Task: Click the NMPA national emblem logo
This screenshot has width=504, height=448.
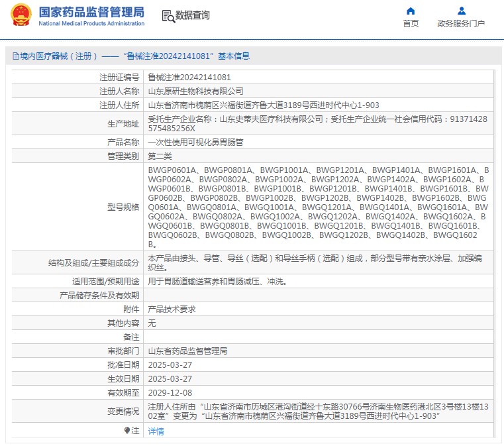Action: pos(21,15)
